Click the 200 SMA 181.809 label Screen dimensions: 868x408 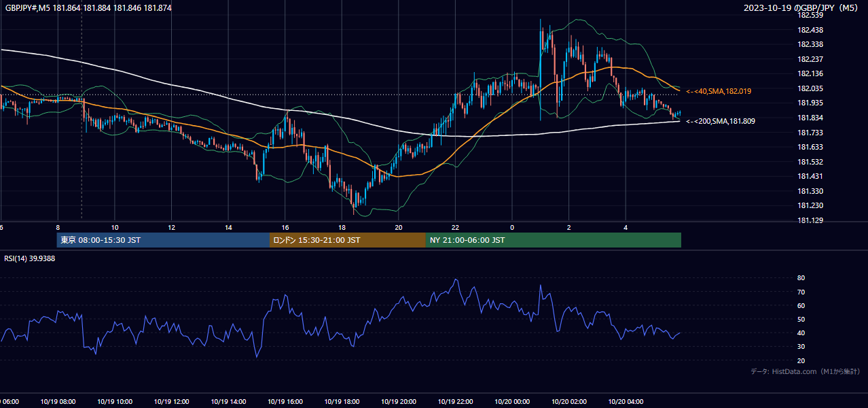pyautogui.click(x=721, y=121)
